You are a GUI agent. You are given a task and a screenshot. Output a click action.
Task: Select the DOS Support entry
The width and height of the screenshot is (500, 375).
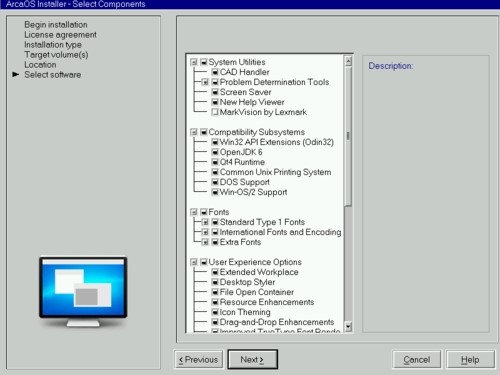[245, 182]
